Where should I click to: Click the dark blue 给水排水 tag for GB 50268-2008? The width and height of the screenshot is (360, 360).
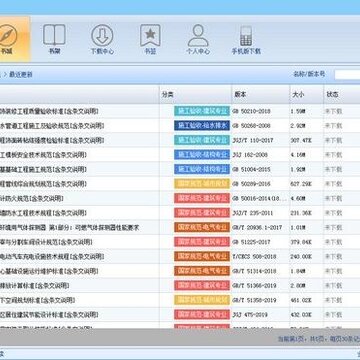[x=202, y=126]
